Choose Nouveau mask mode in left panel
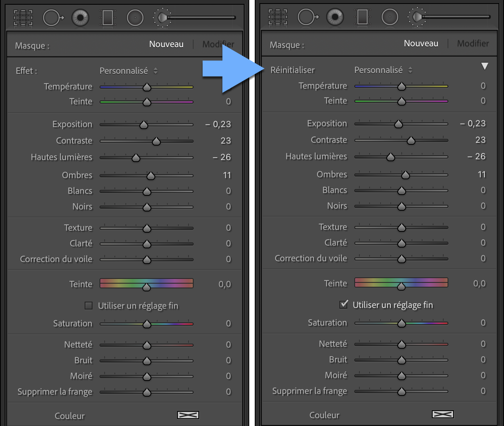Viewport: 504px width, 426px height. (x=166, y=44)
